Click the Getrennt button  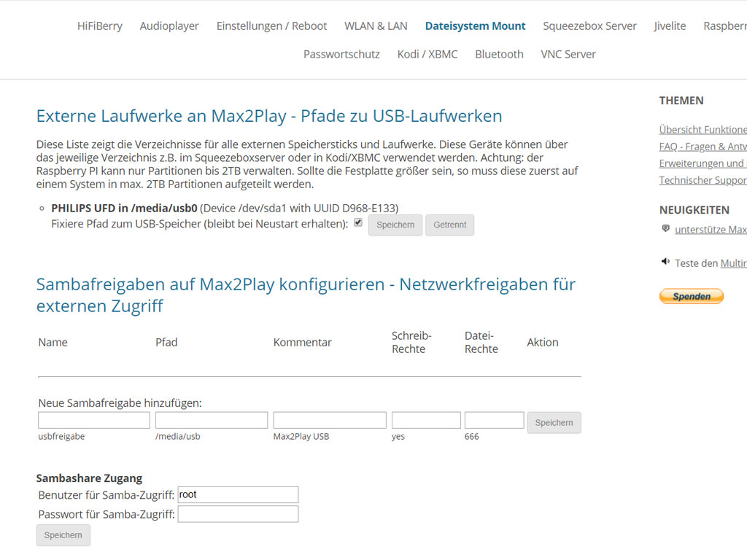[x=449, y=225]
